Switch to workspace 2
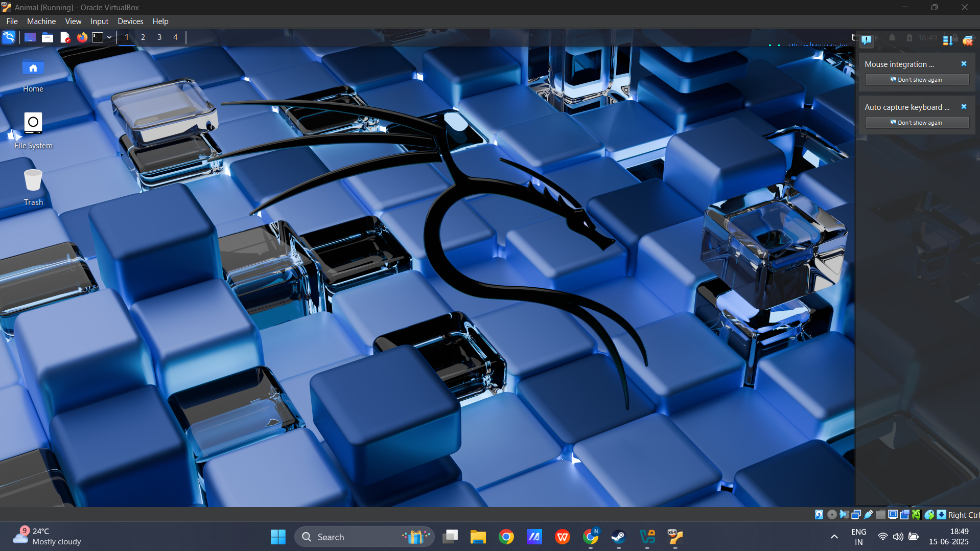Viewport: 980px width, 551px height. point(143,37)
